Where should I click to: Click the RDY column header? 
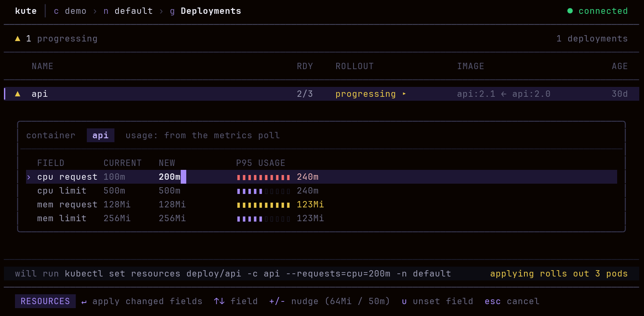pos(305,66)
